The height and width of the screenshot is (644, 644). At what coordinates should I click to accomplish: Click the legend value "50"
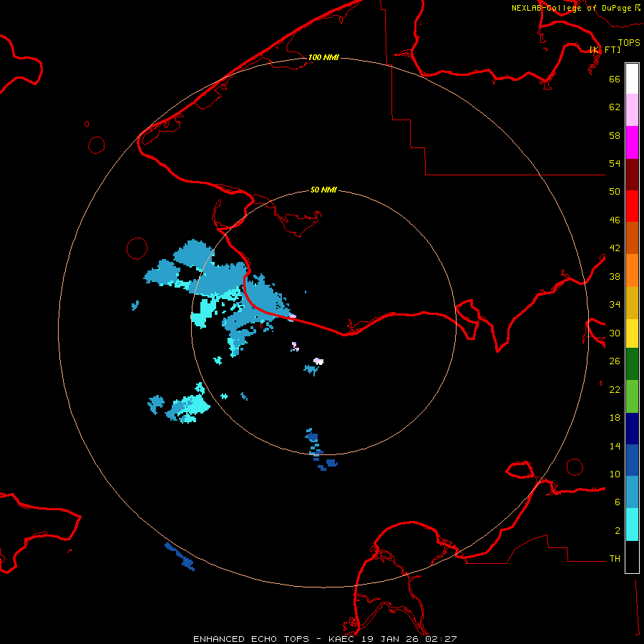pyautogui.click(x=615, y=192)
